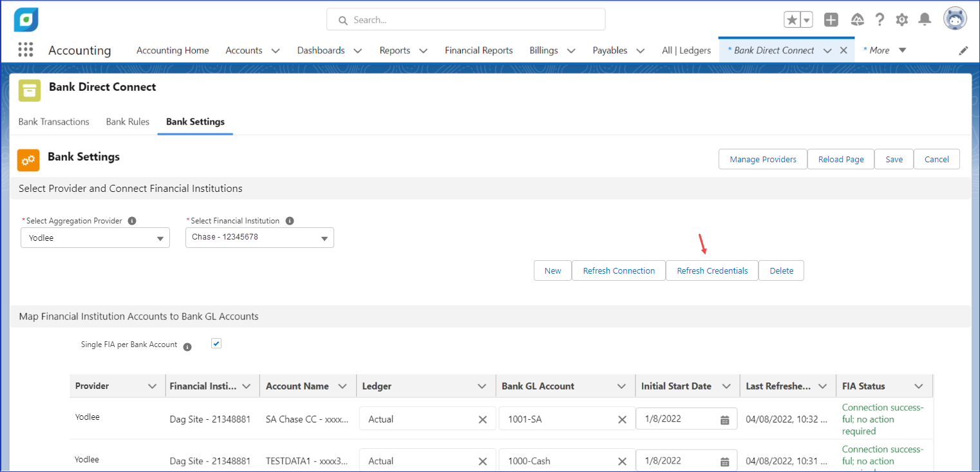The height and width of the screenshot is (472, 980).
Task: Expand the Reports nav menu chevron
Action: pos(424,51)
